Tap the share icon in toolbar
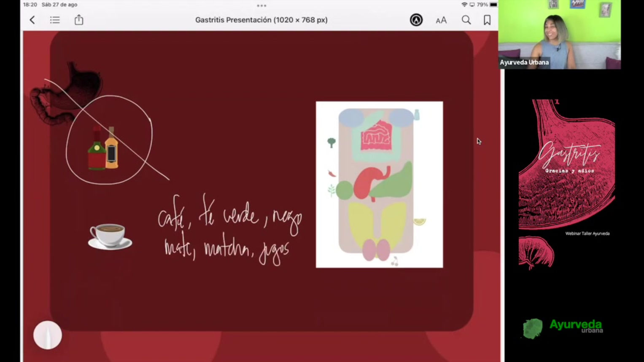The height and width of the screenshot is (362, 644). [79, 20]
